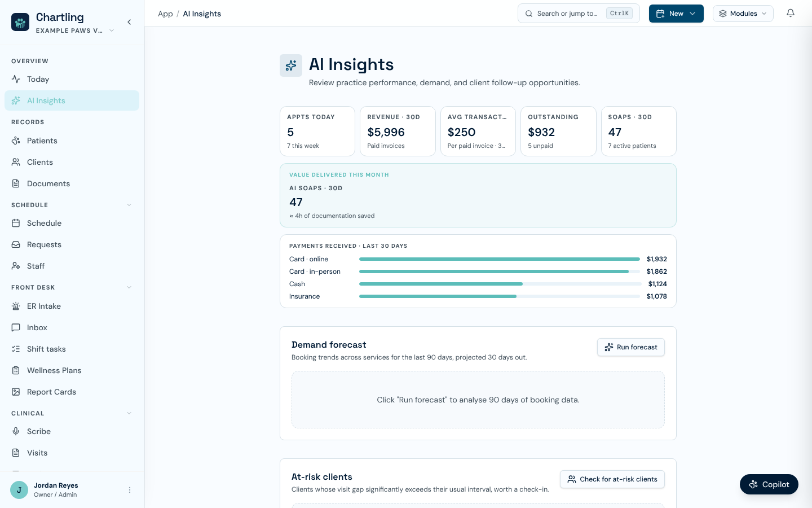Click the Chartling paw logo icon
Screen dimensions: 812x508
click(x=20, y=22)
